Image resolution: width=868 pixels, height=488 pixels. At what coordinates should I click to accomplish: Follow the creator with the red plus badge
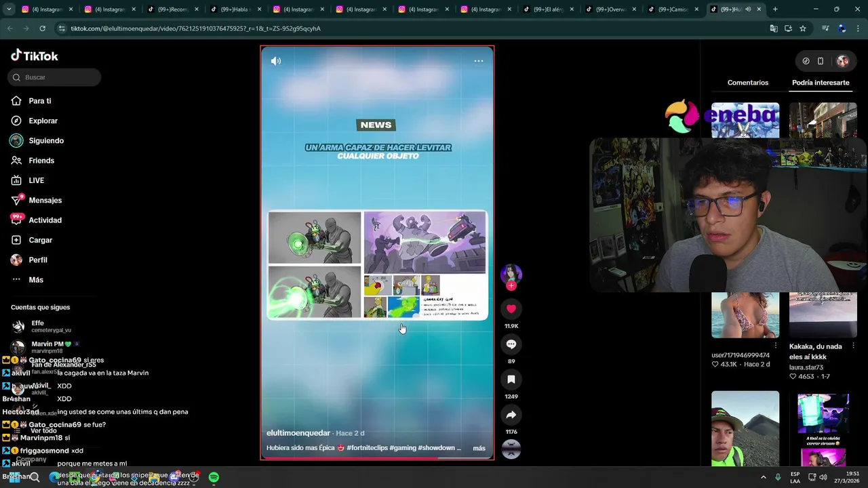point(511,286)
